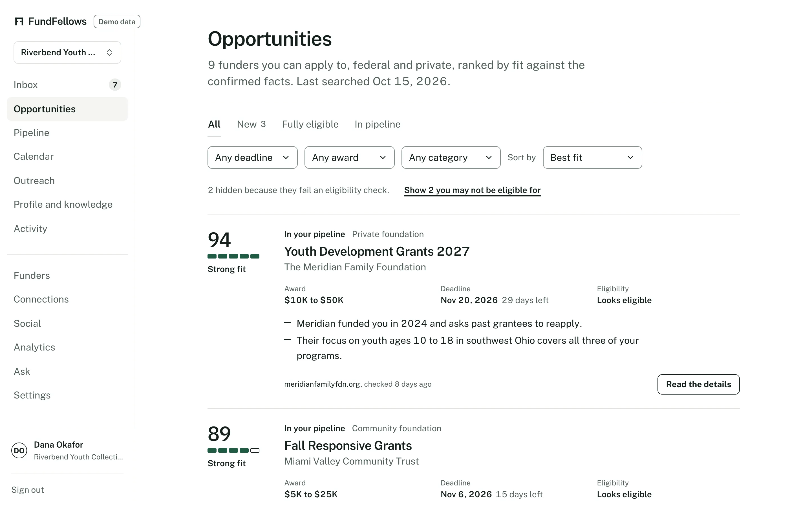The width and height of the screenshot is (812, 508).
Task: Click the fit meter under score 94
Action: click(233, 256)
